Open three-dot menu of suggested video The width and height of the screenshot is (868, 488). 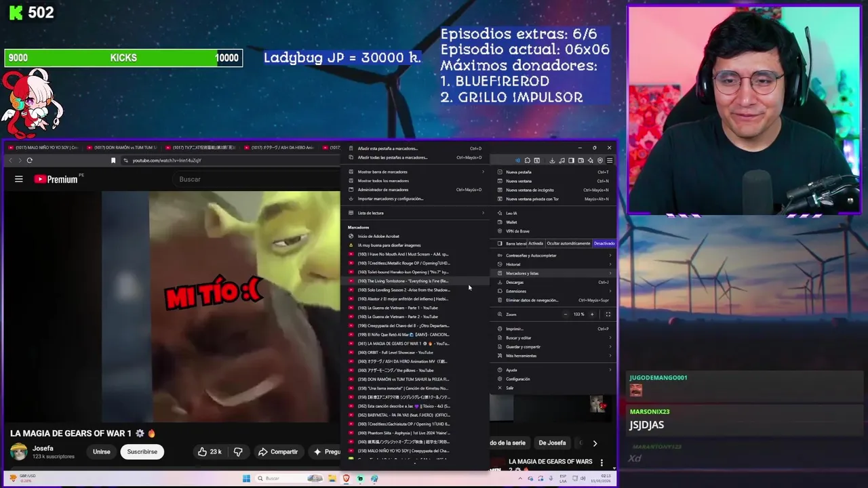(x=601, y=463)
